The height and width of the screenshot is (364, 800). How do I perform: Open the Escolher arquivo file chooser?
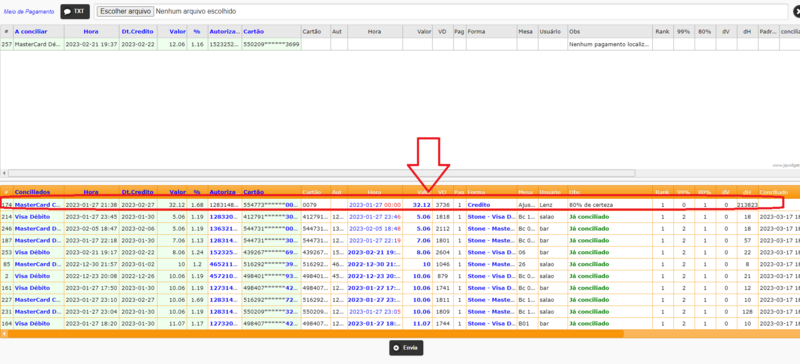(x=125, y=11)
